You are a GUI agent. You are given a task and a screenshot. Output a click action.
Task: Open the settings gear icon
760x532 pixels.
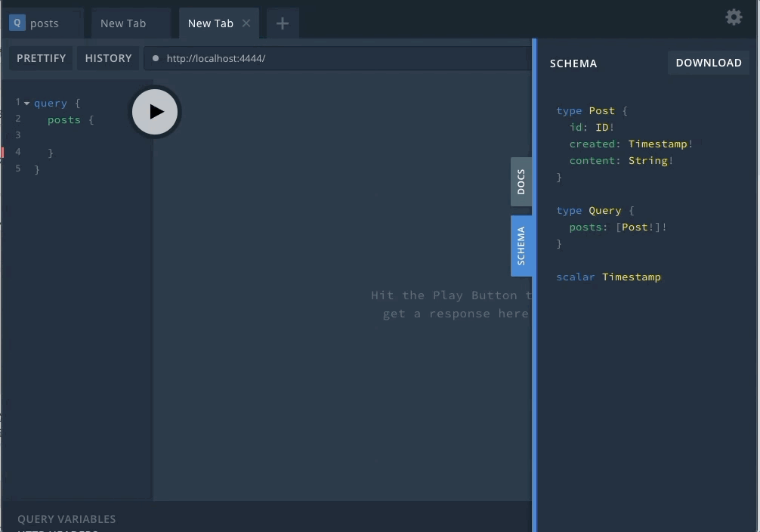click(x=734, y=17)
